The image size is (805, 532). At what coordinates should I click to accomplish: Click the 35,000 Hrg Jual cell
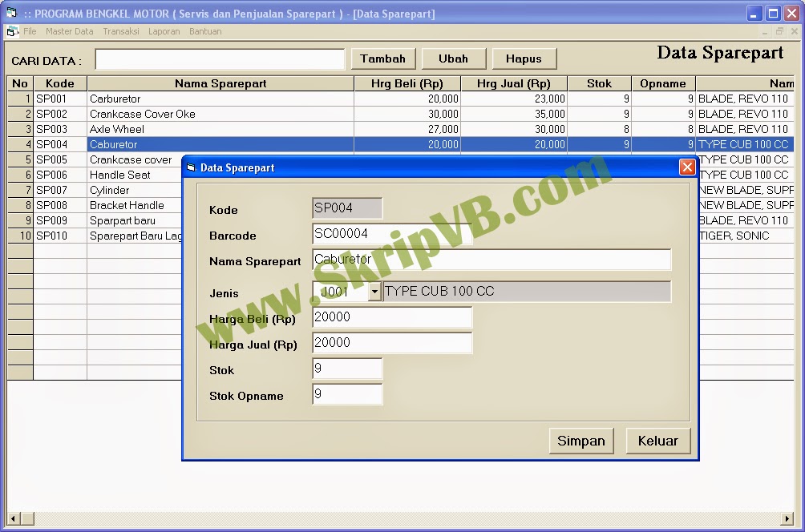click(514, 114)
